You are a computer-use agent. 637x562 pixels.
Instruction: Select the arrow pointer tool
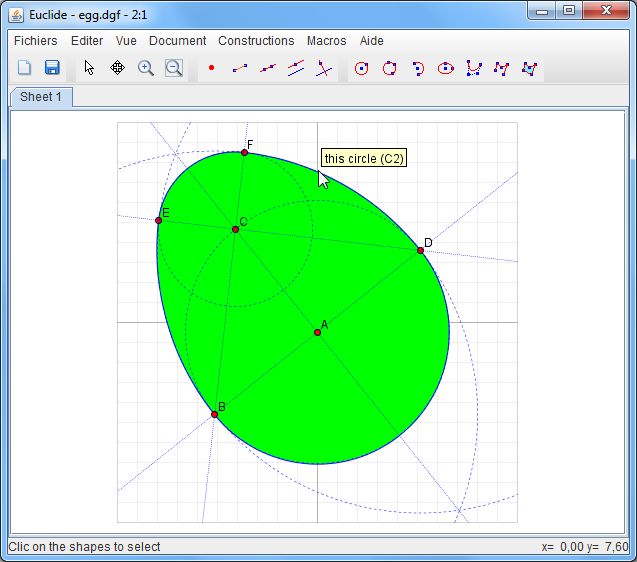coord(90,68)
